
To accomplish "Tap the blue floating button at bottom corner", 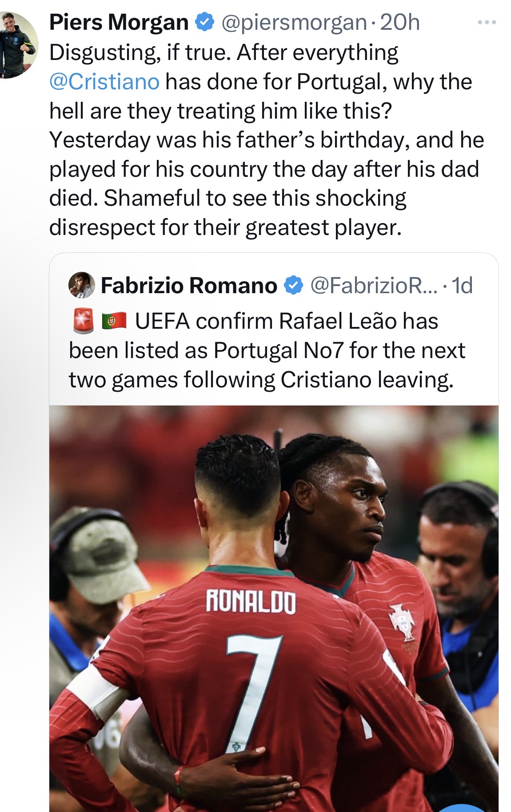I will pos(465,808).
